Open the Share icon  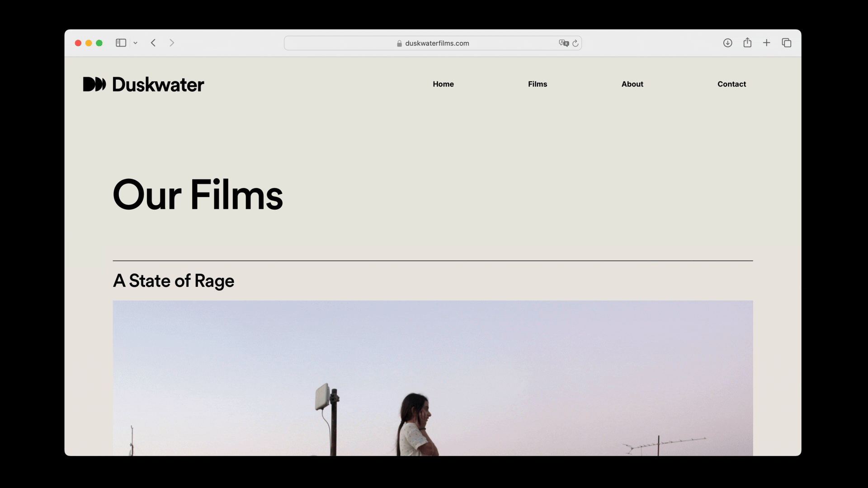747,42
